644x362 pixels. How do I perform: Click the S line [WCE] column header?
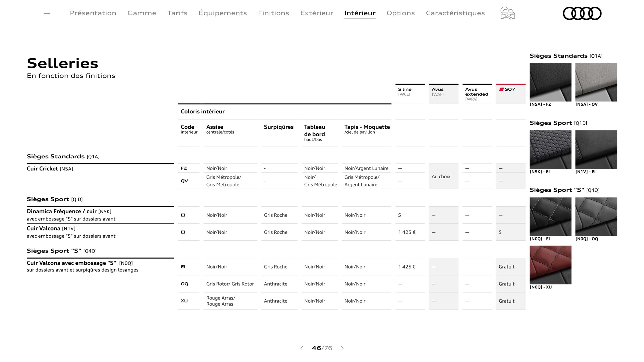coord(410,94)
